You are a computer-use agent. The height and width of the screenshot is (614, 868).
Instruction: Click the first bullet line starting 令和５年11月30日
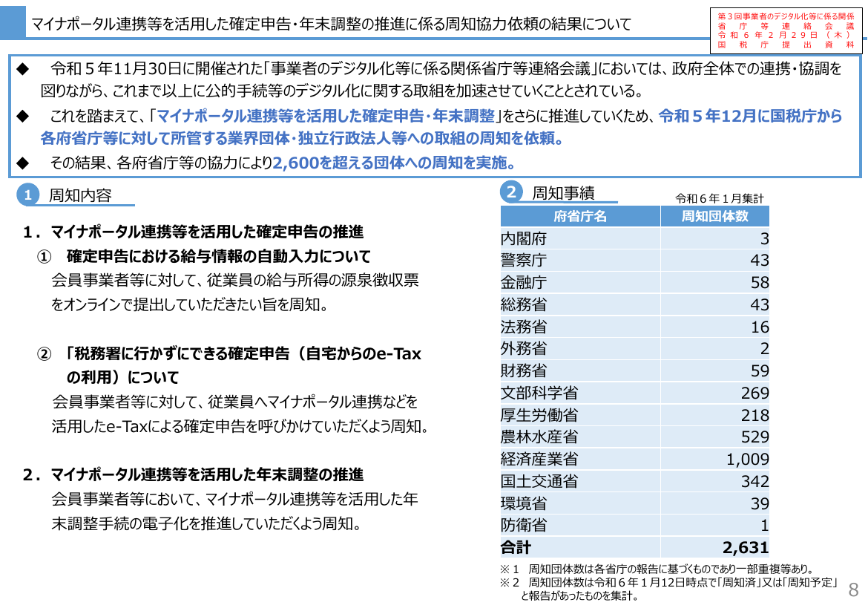pos(446,68)
